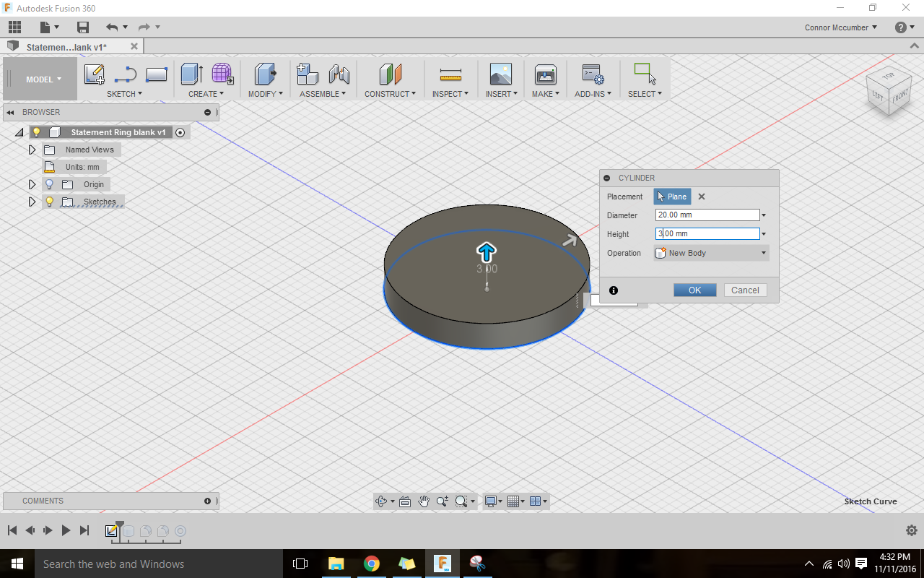Minimize the Browser panel minus button
The width and height of the screenshot is (924, 578).
pyautogui.click(x=207, y=112)
